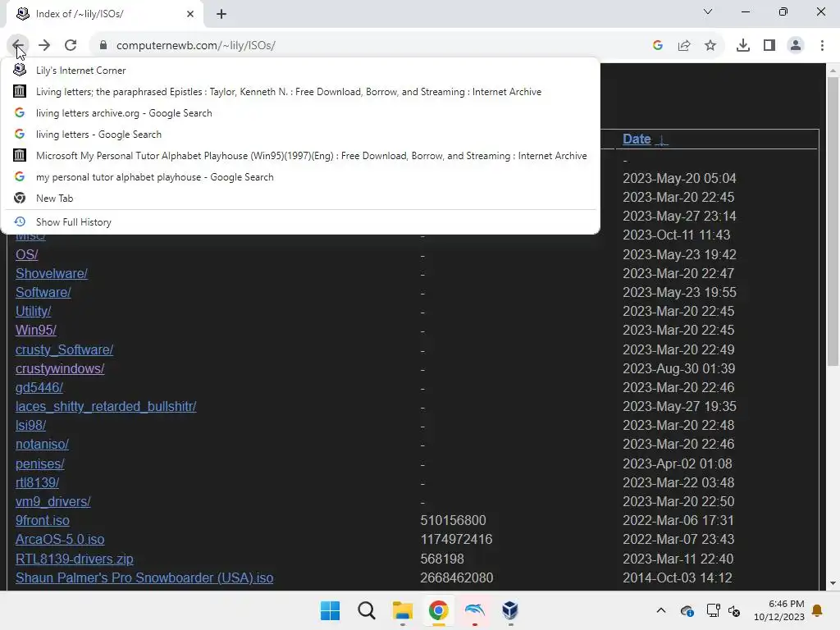Open the notaniso/ directory
Screen dimensions: 840x630
pyautogui.click(x=42, y=444)
